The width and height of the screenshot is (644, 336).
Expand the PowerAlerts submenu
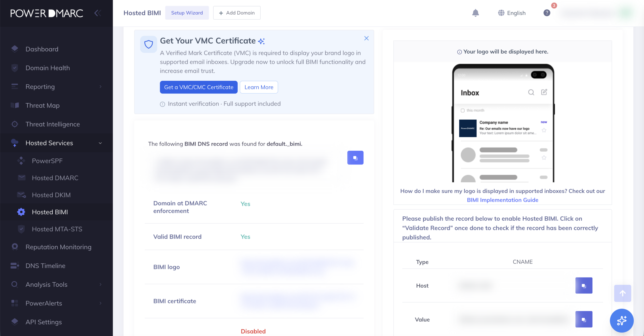point(100,303)
